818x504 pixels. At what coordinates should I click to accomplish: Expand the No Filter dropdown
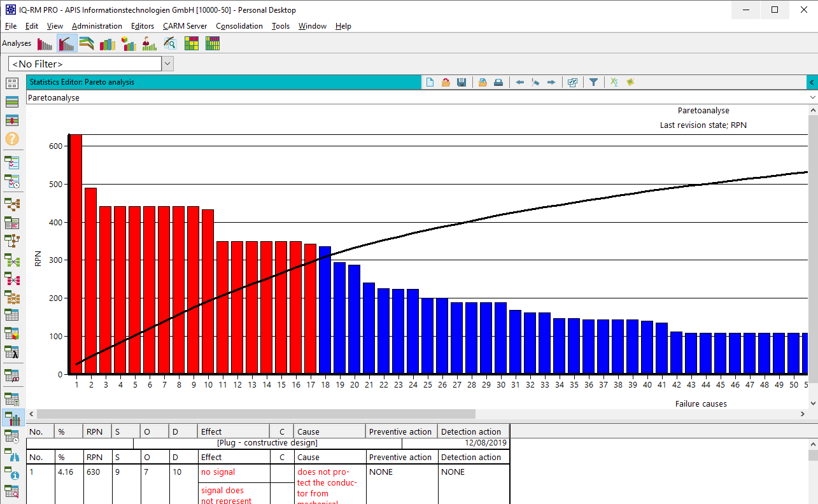pos(167,64)
